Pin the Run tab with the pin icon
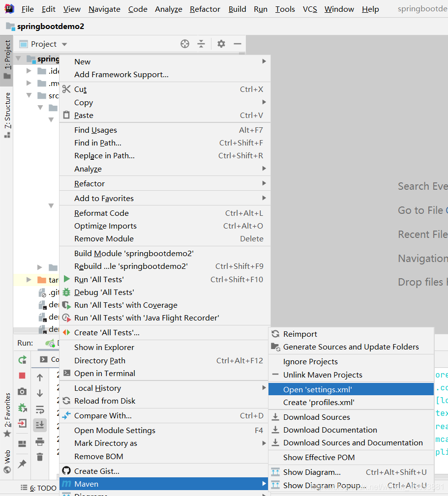This screenshot has width=448, height=496. [22, 464]
